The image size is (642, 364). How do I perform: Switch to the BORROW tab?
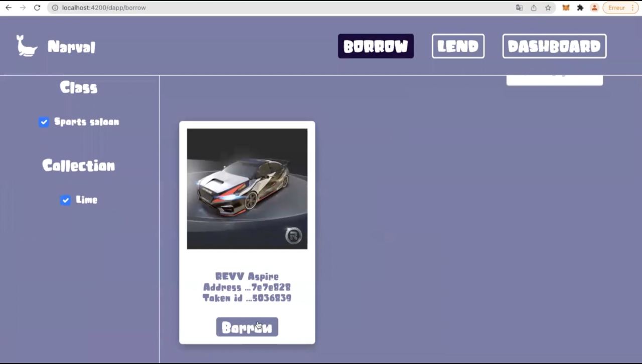[x=376, y=46]
